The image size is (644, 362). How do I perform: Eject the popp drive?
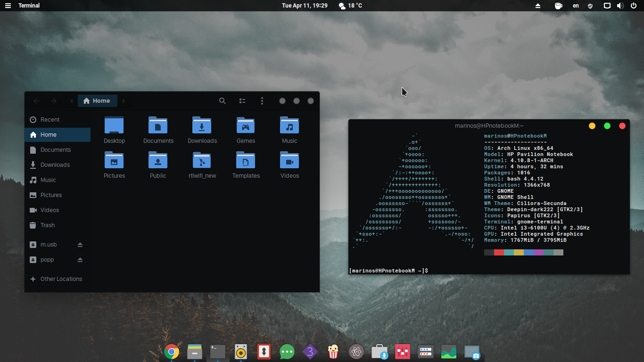tap(80, 260)
